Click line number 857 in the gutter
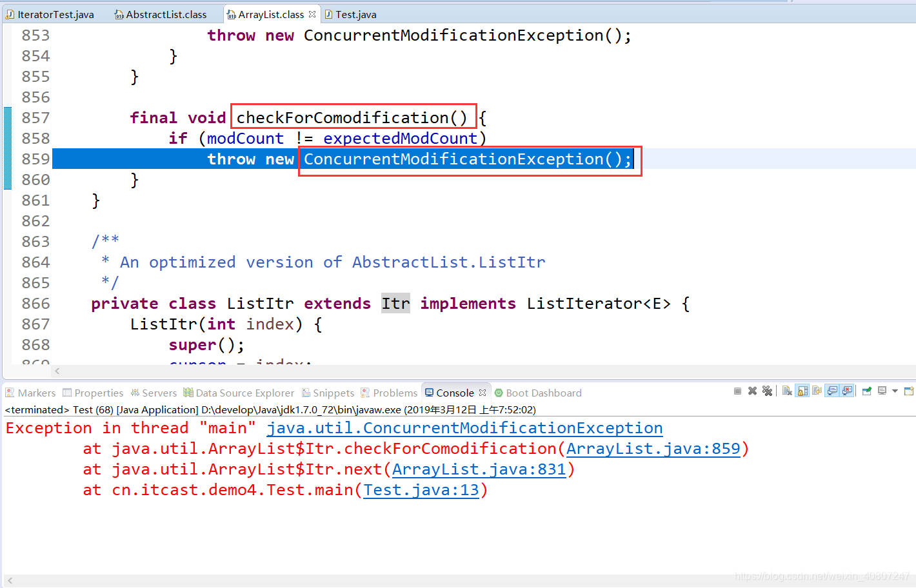This screenshot has height=588, width=916. click(x=35, y=118)
